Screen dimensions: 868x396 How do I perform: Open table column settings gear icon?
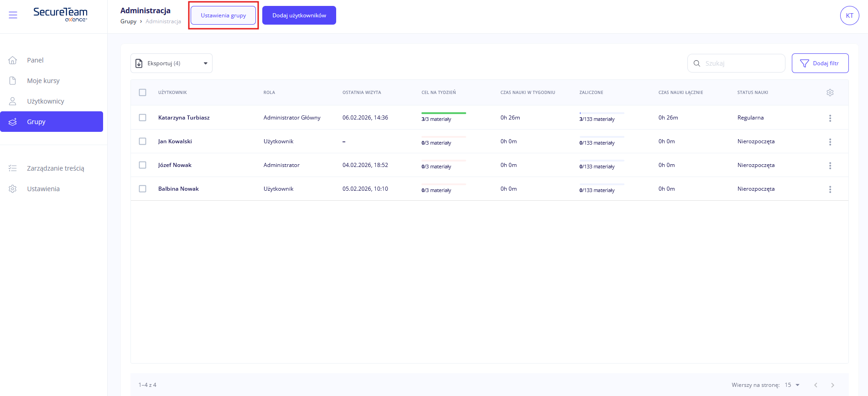830,93
